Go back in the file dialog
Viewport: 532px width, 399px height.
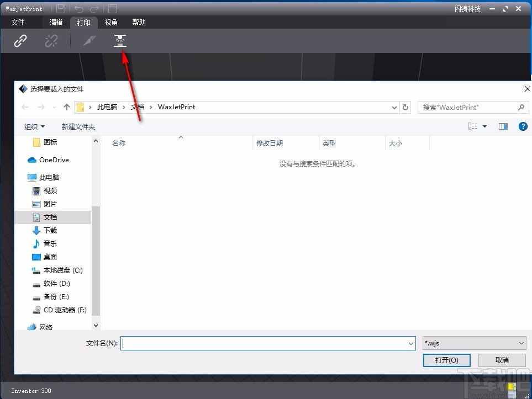point(25,107)
